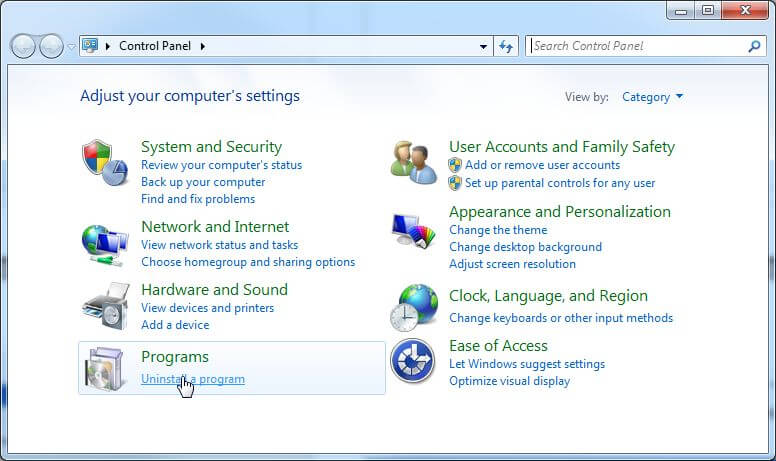The image size is (776, 461).
Task: Click Set up parental controls for any user
Action: tap(560, 183)
